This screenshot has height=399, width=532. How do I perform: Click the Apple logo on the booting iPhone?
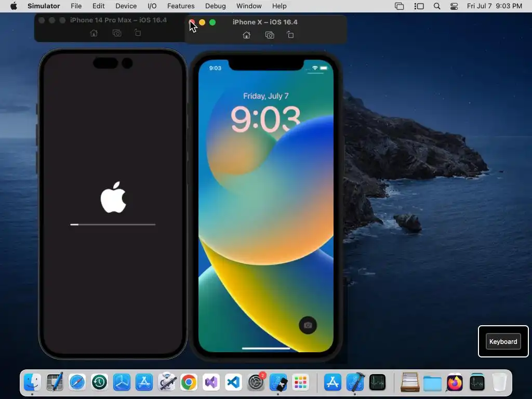point(113,197)
